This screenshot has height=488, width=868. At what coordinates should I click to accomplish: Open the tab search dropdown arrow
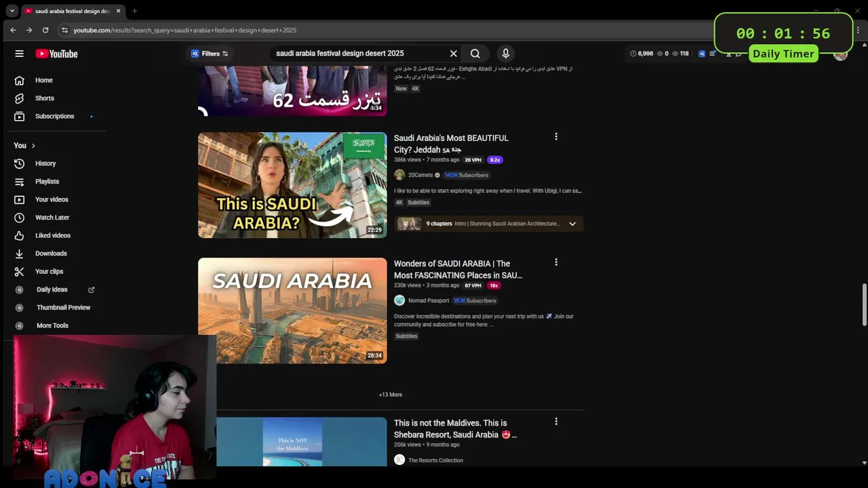coord(12,11)
